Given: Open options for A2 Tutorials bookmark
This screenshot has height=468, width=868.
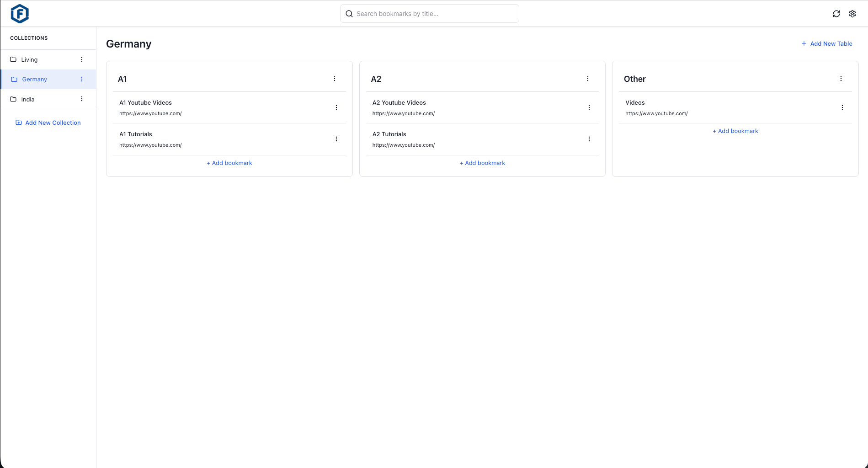Looking at the screenshot, I should click(x=589, y=139).
